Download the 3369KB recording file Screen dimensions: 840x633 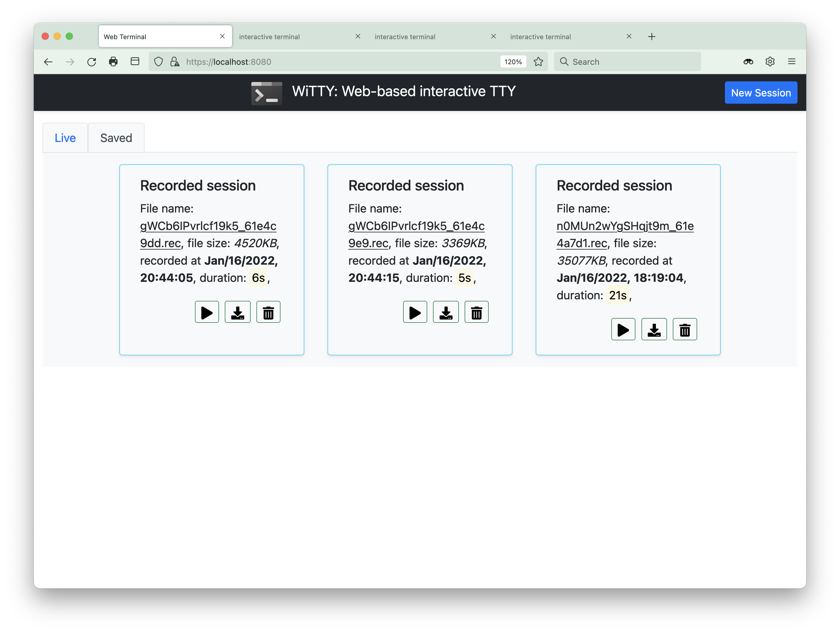click(x=445, y=312)
